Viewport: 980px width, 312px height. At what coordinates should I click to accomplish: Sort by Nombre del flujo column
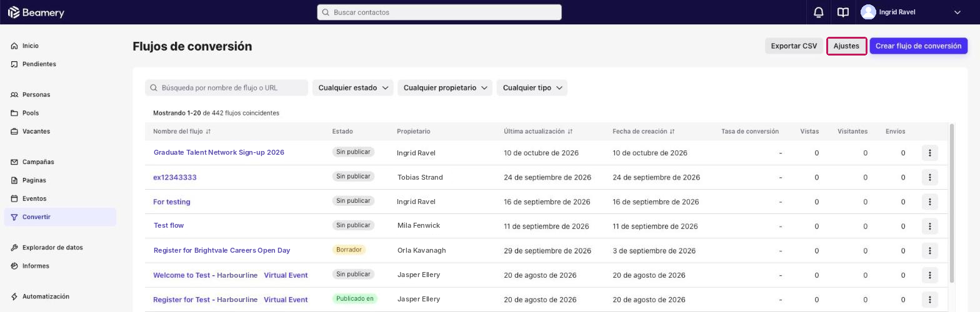[182, 132]
